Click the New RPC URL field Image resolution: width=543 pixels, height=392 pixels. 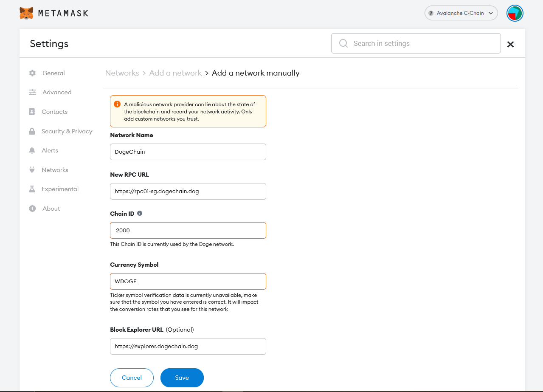tap(188, 191)
